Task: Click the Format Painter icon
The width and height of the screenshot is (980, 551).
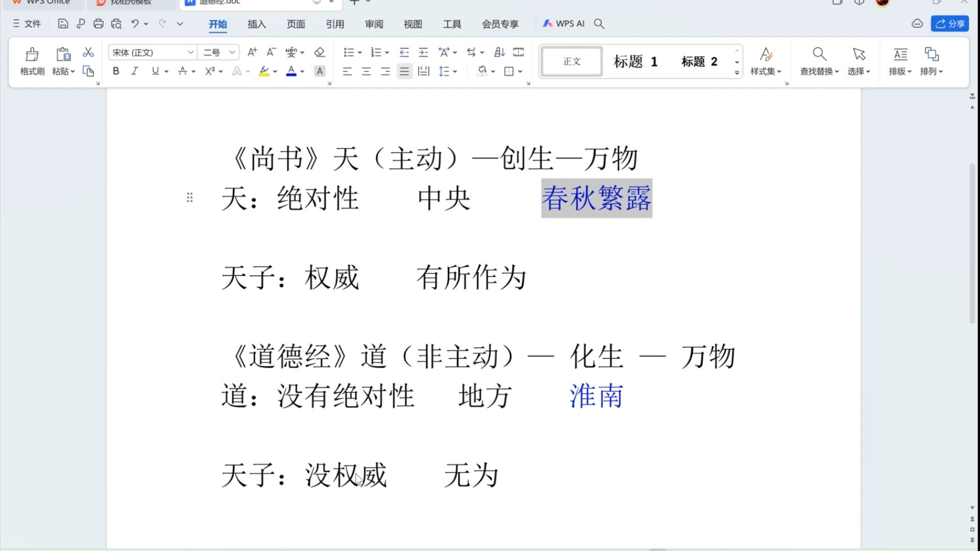Action: [32, 54]
